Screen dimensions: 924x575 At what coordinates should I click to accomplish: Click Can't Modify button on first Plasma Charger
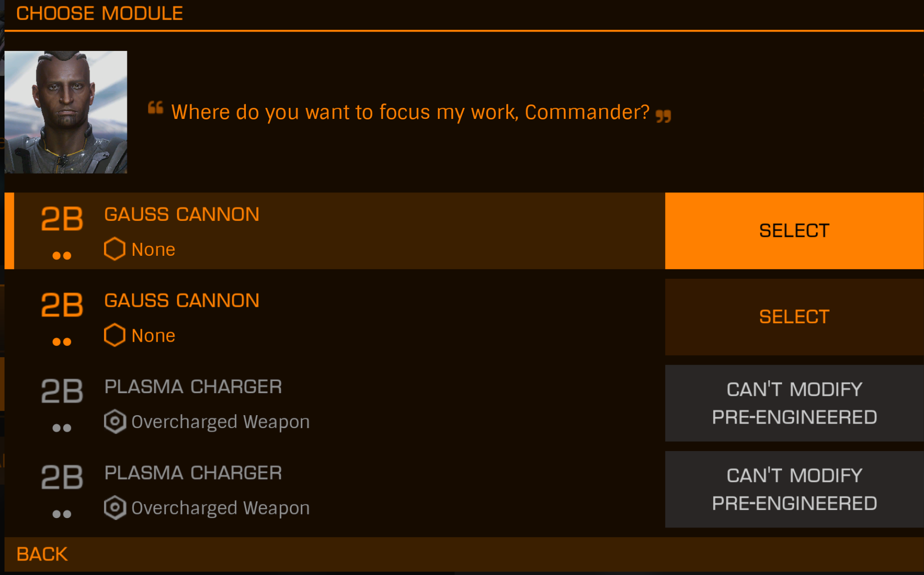(794, 403)
